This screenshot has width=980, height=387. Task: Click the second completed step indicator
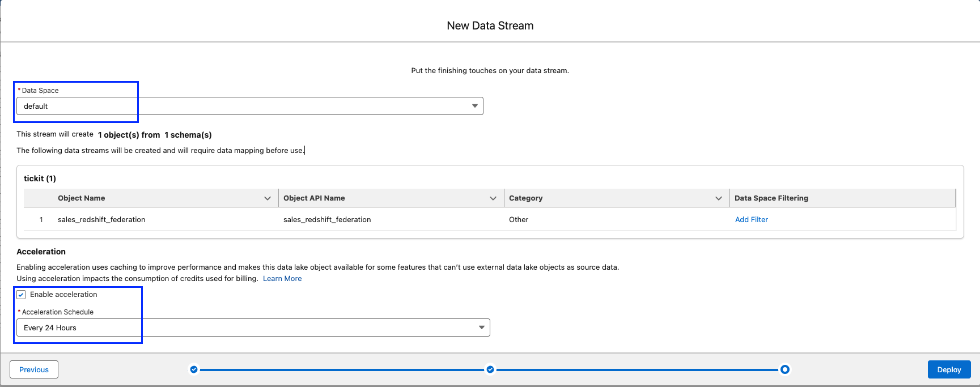[490, 369]
